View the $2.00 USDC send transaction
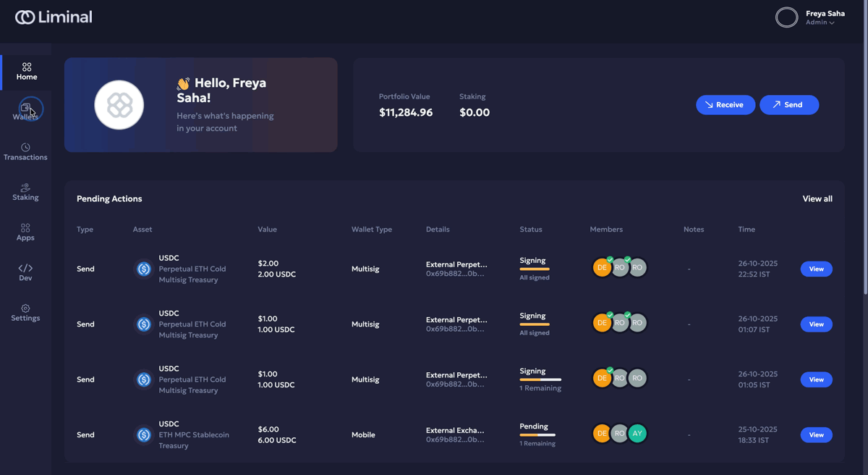The height and width of the screenshot is (475, 868). pyautogui.click(x=816, y=269)
